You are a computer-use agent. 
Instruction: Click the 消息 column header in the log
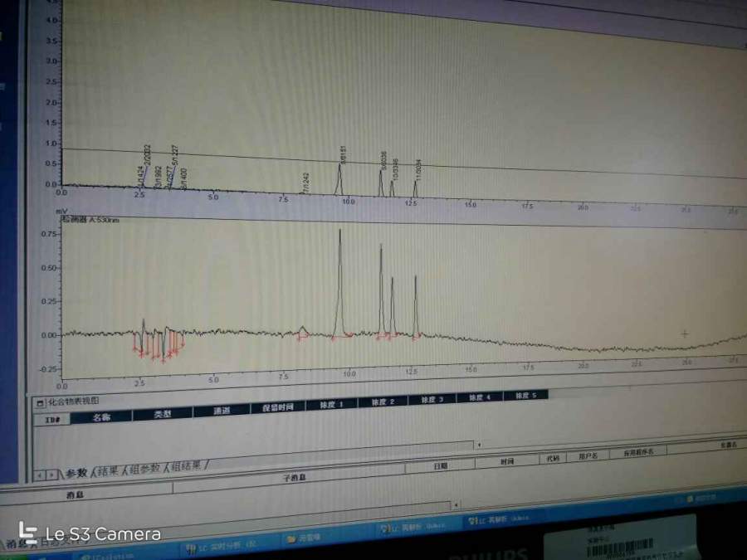(76, 494)
